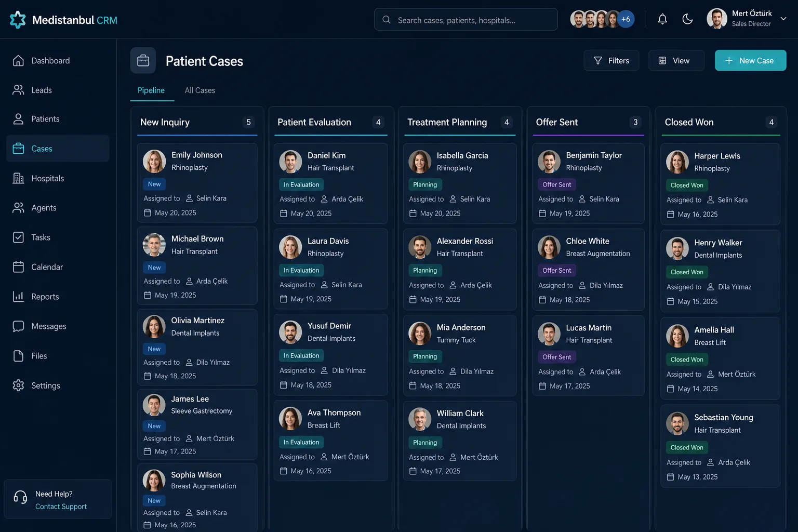Viewport: 798px width, 532px height.
Task: Open Daniel Kim Hair Transplant case
Action: point(331,183)
